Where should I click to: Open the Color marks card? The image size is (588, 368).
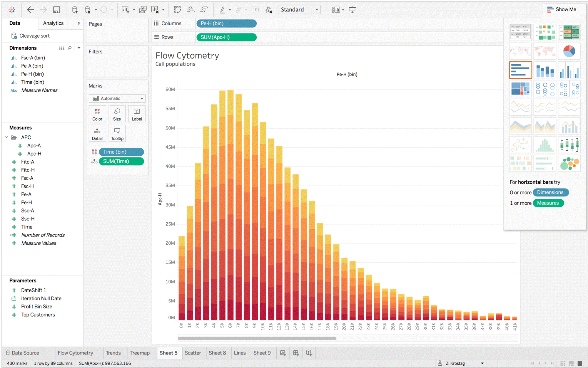point(97,114)
